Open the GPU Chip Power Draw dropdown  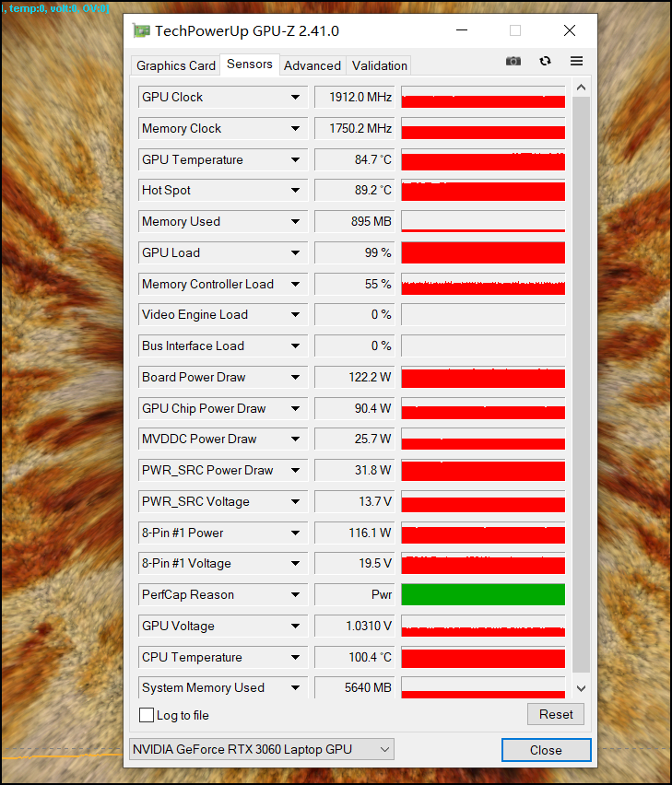(x=295, y=408)
